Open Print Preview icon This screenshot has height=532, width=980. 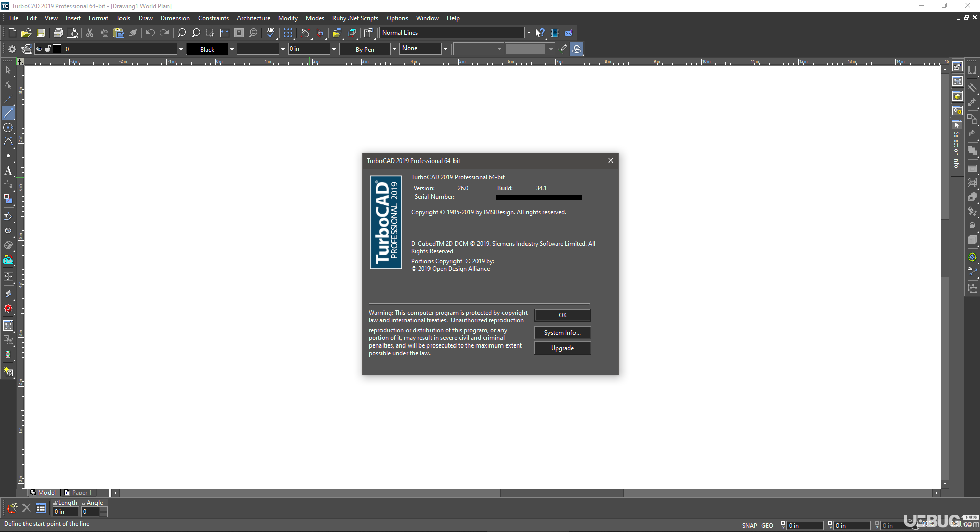pyautogui.click(x=73, y=33)
